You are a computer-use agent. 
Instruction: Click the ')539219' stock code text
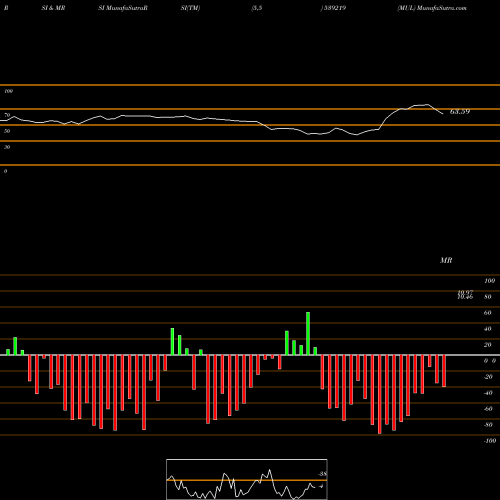pyautogui.click(x=333, y=8)
